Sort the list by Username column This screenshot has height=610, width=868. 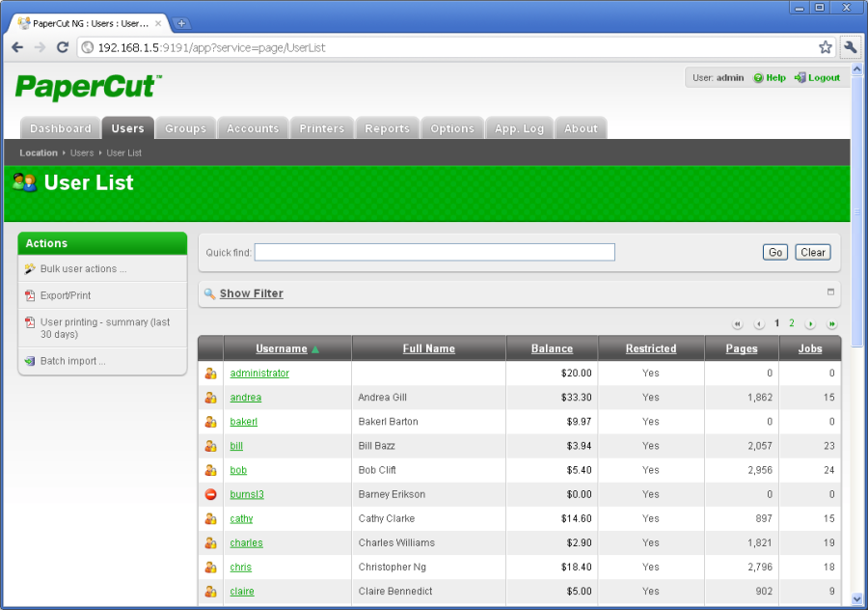(x=281, y=348)
